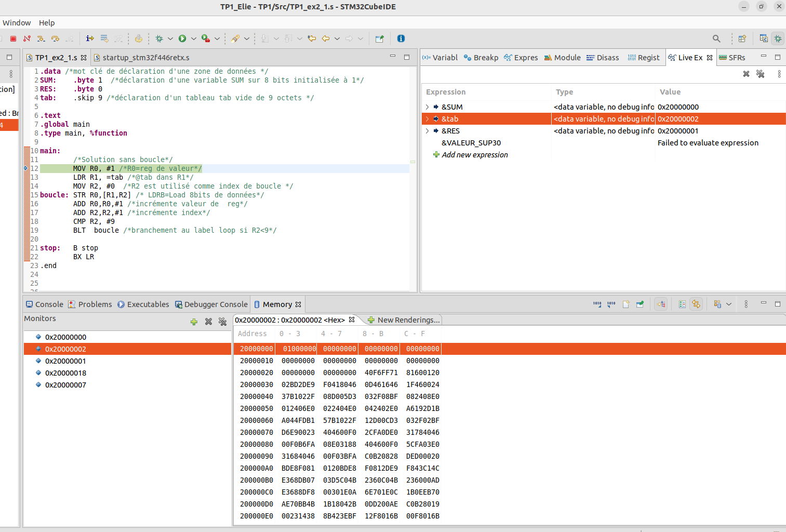Expand the &RES expression row

tap(428, 131)
